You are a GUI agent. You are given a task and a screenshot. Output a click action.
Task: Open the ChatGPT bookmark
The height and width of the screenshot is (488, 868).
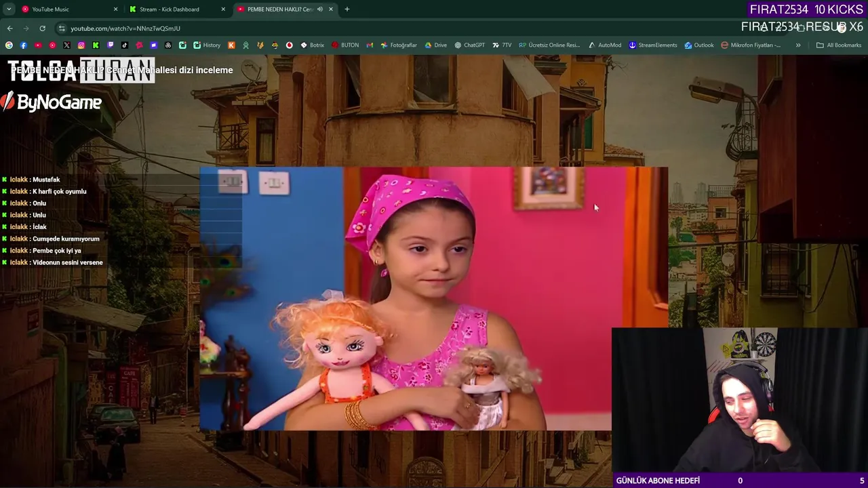click(x=470, y=45)
